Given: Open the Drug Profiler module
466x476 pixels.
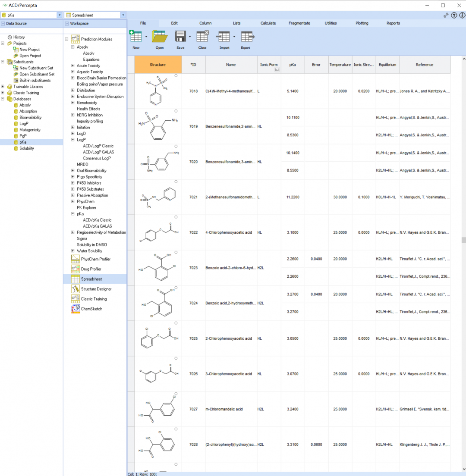Looking at the screenshot, I should point(91,269).
